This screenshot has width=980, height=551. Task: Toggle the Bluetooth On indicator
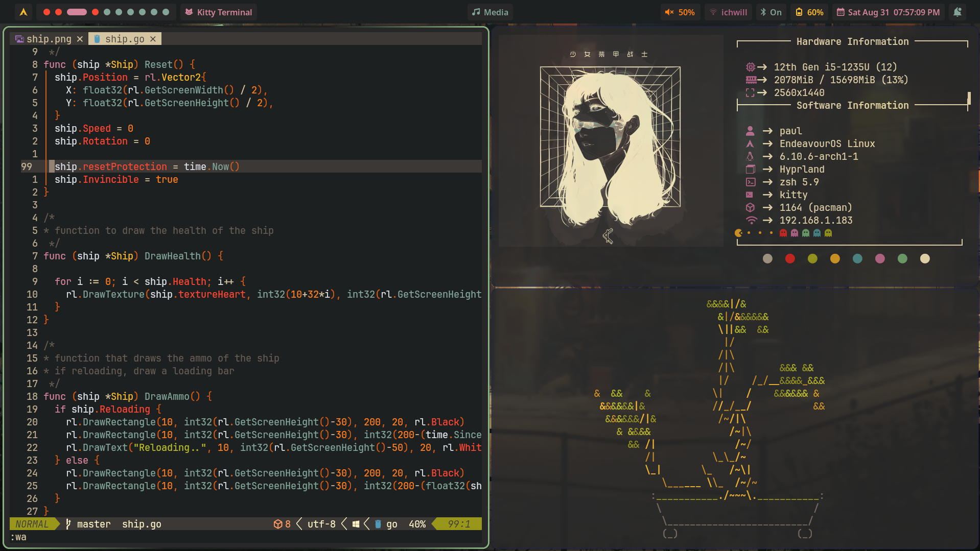click(771, 12)
